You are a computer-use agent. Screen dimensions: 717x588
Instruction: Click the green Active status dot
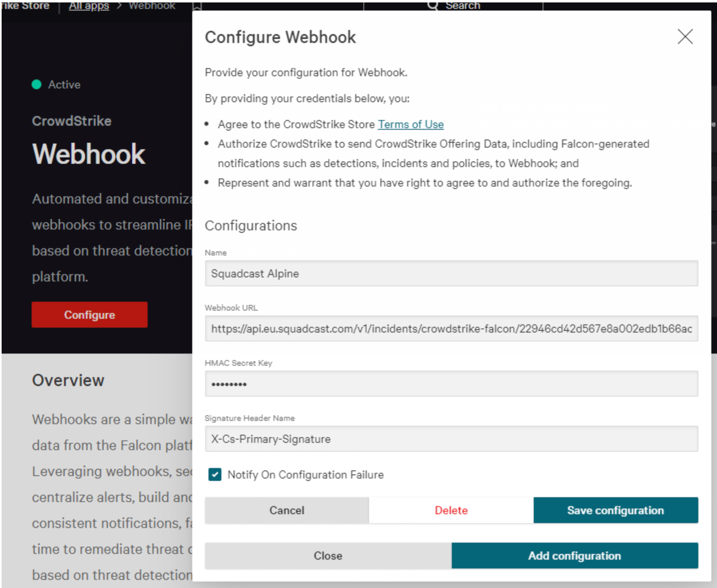36,84
